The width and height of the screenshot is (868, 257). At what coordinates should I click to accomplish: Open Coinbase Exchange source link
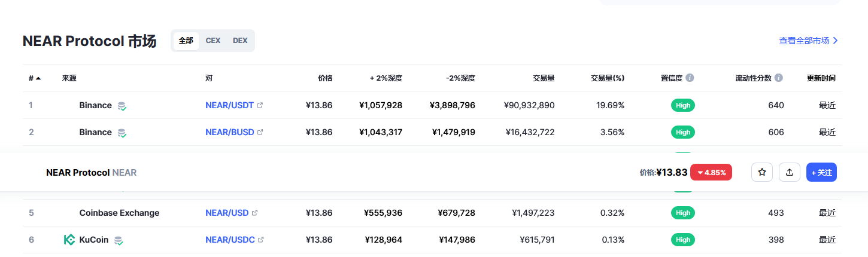(119, 213)
